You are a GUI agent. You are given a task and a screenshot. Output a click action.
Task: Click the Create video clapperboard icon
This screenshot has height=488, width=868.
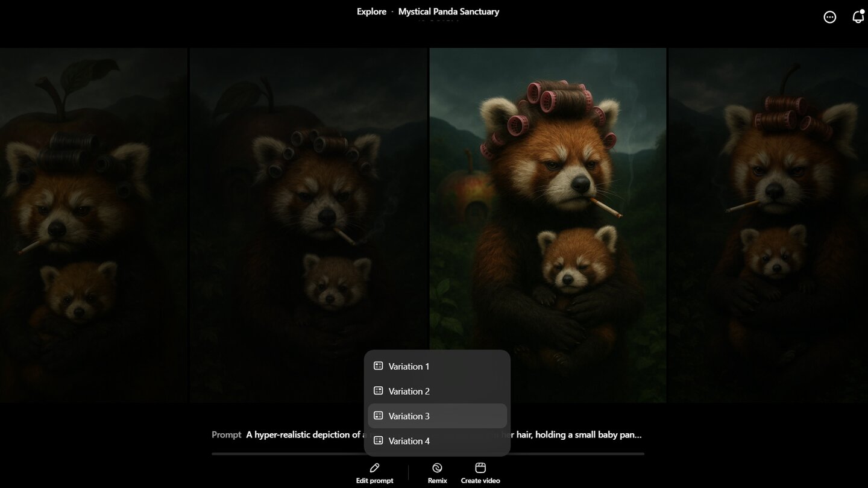[x=480, y=468]
